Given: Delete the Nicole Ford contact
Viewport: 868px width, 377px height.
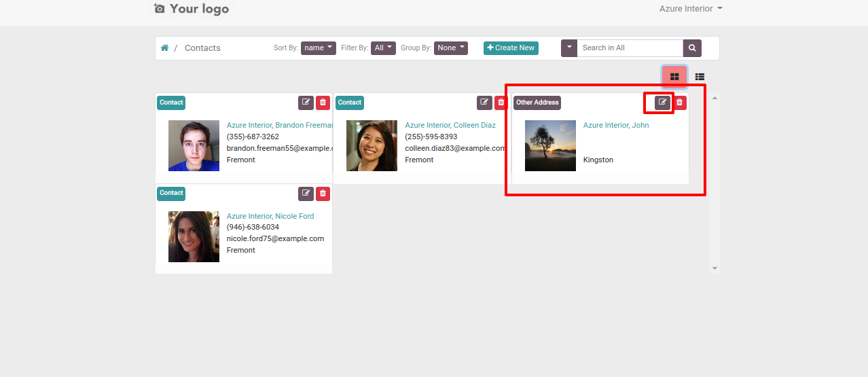Looking at the screenshot, I should pyautogui.click(x=323, y=194).
